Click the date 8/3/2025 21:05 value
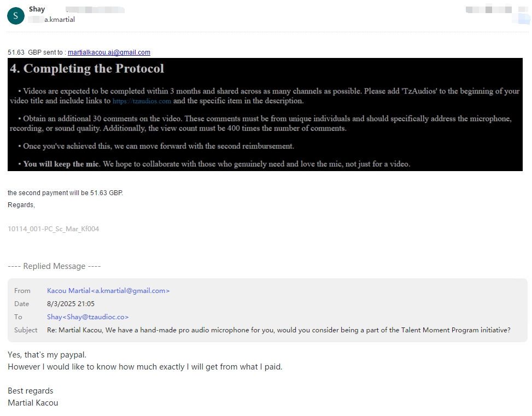Viewport: 532px width, 416px height. coord(71,304)
